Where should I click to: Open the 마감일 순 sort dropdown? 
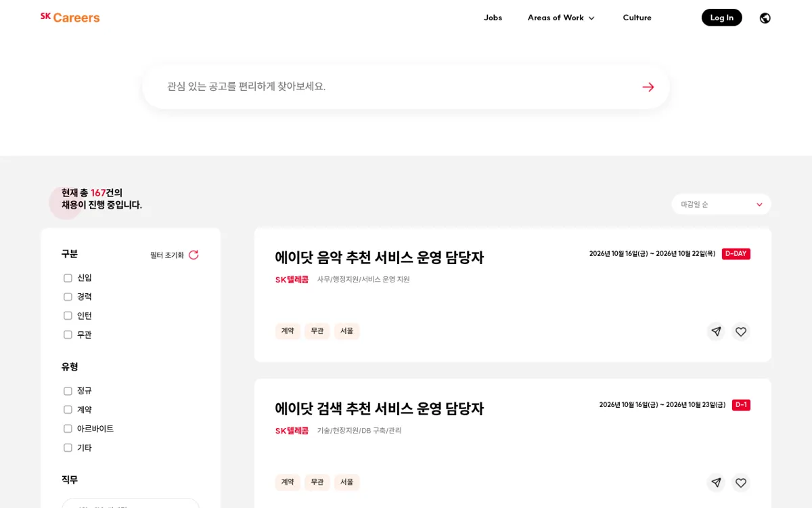click(x=721, y=205)
